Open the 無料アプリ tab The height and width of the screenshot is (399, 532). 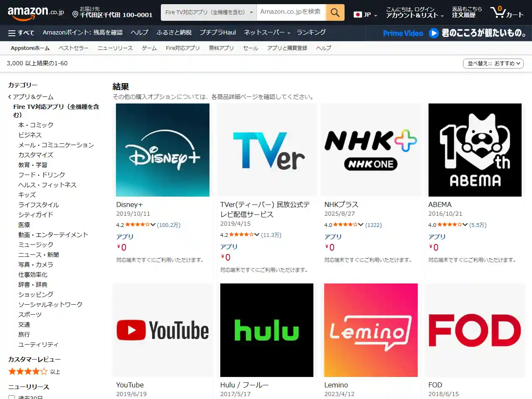tap(222, 48)
